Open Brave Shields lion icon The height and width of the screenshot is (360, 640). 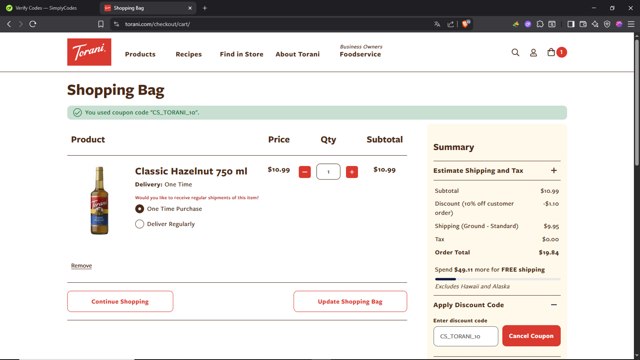pos(465,24)
